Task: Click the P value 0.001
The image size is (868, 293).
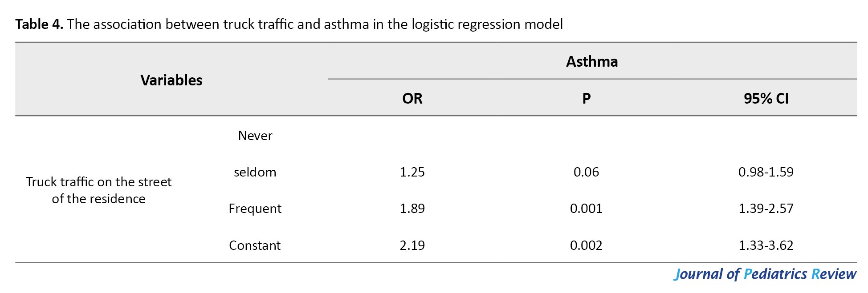Action: [587, 209]
